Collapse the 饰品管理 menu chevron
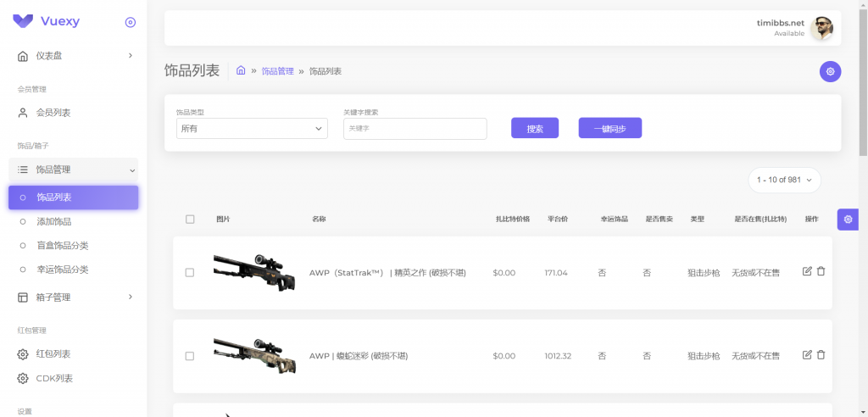868x417 pixels. pyautogui.click(x=132, y=170)
